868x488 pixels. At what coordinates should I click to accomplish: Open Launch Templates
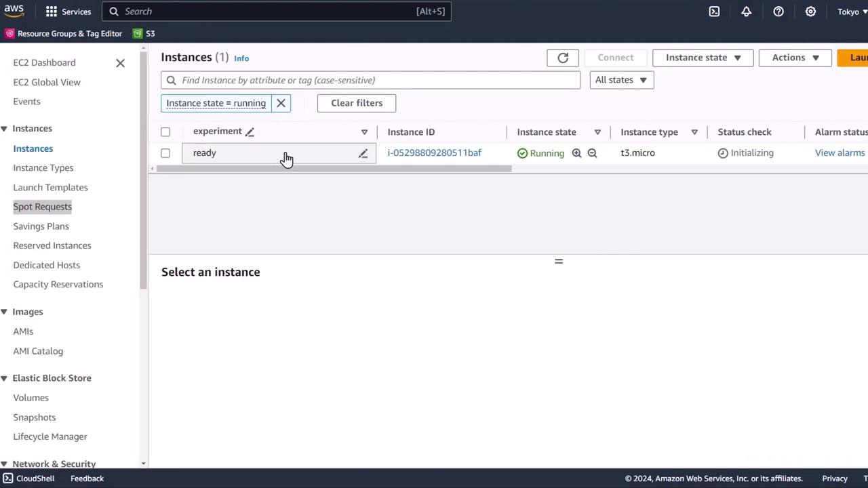(50, 188)
